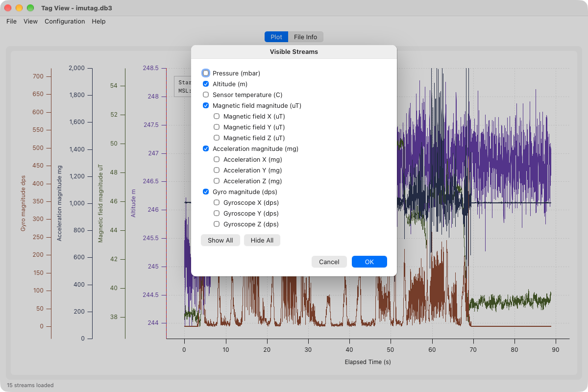Click the Elapsed Time (s) axis label
The image size is (588, 392).
click(x=368, y=362)
